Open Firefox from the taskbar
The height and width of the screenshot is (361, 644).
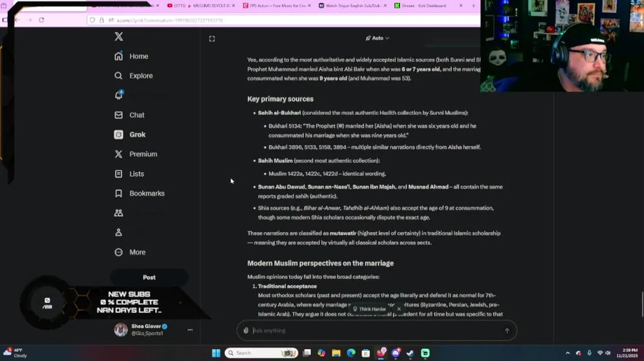pyautogui.click(x=381, y=353)
